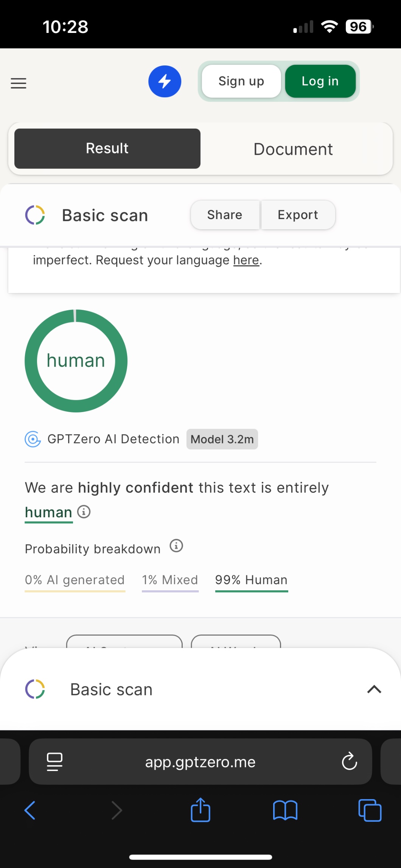
Task: Export the scan result
Action: click(x=298, y=215)
